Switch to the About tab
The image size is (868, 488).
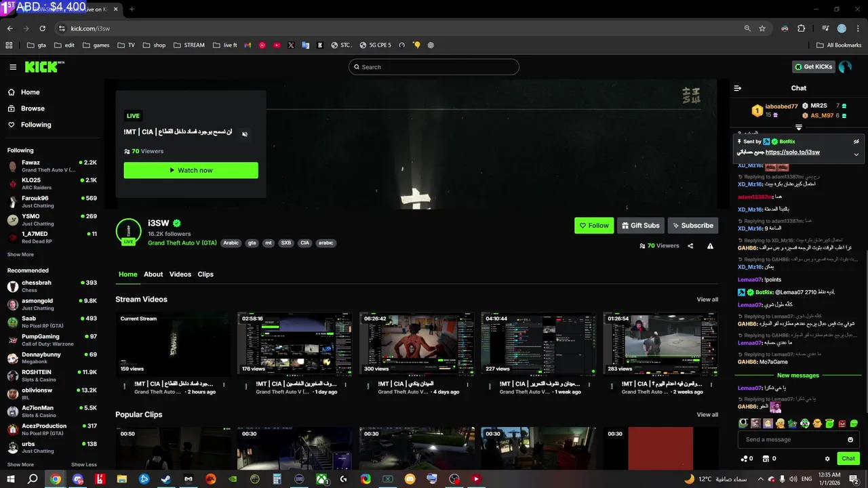click(153, 274)
